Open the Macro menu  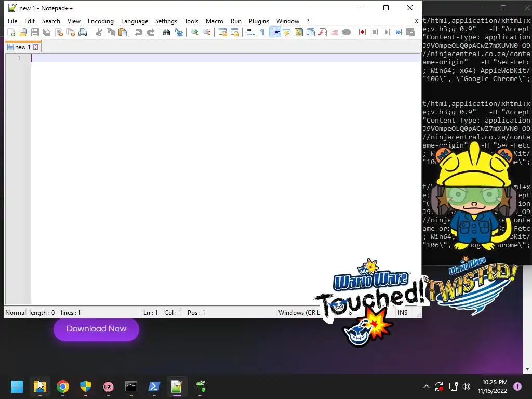(x=215, y=21)
